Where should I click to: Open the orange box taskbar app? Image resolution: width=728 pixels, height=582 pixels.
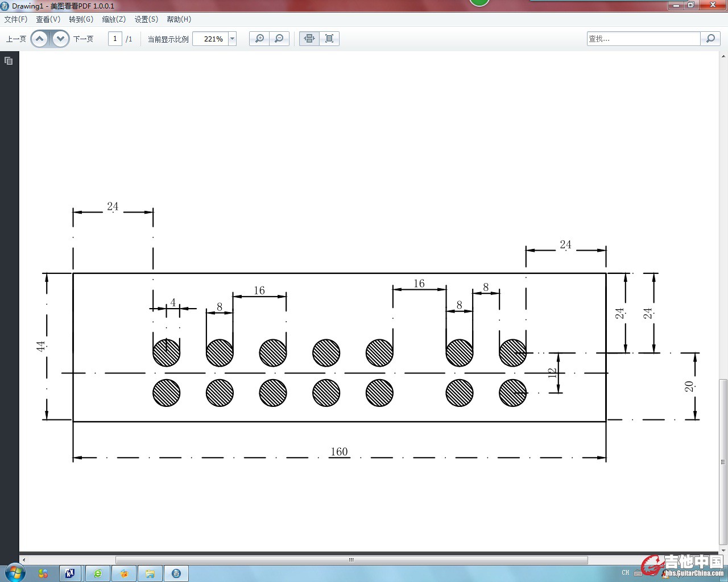124,573
